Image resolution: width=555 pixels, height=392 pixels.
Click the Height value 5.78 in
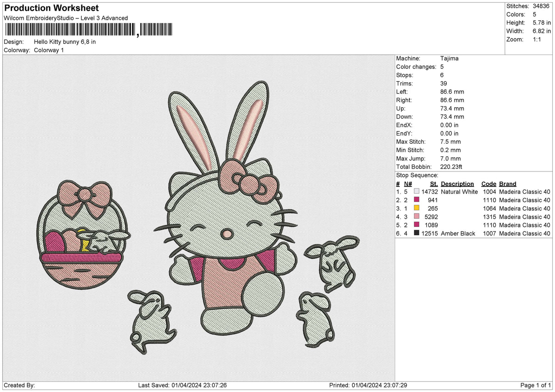pos(542,23)
